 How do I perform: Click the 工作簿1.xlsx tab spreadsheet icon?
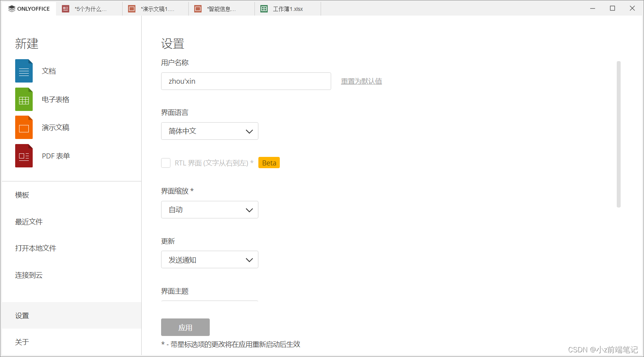point(264,9)
